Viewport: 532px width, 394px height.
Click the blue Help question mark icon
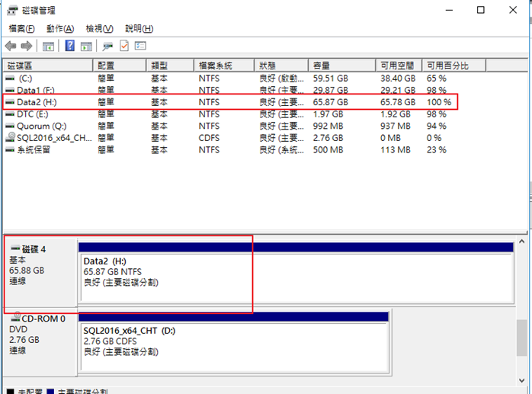(x=69, y=46)
